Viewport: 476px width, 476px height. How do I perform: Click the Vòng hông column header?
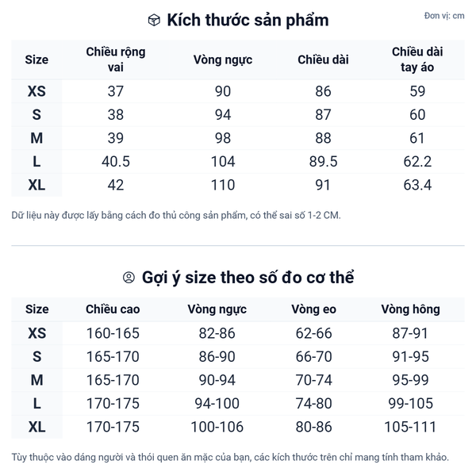[x=410, y=309]
